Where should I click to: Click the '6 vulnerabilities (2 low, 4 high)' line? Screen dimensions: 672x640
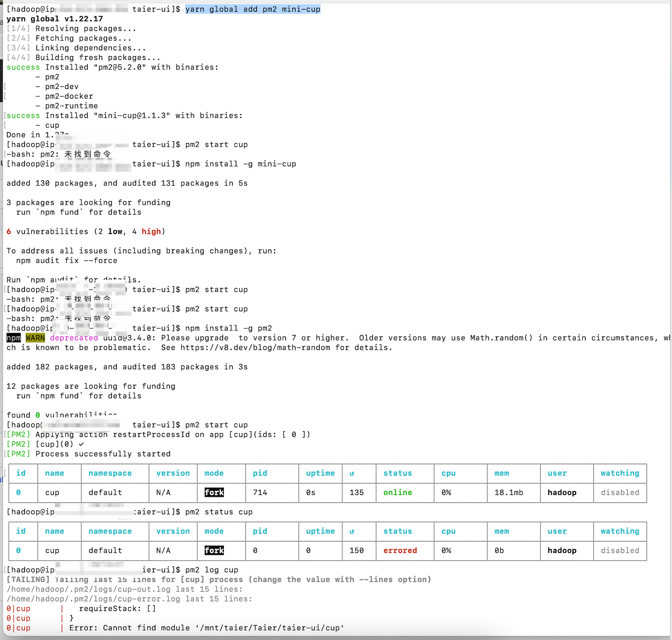pyautogui.click(x=86, y=232)
